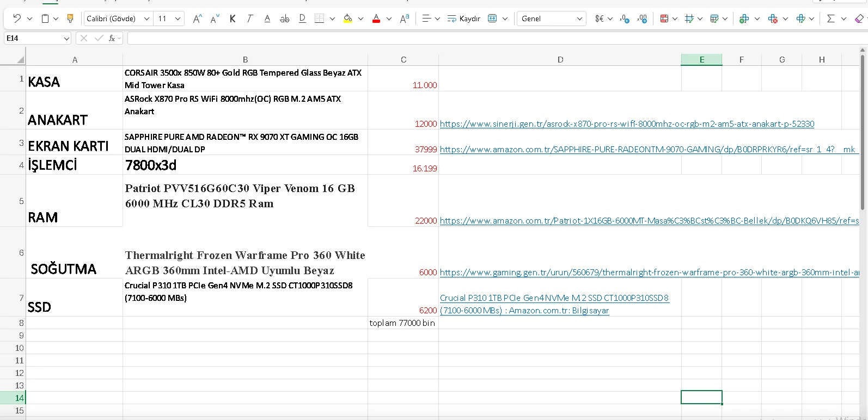This screenshot has width=868, height=420.
Task: Expand the Name Box dropdown
Action: point(66,38)
